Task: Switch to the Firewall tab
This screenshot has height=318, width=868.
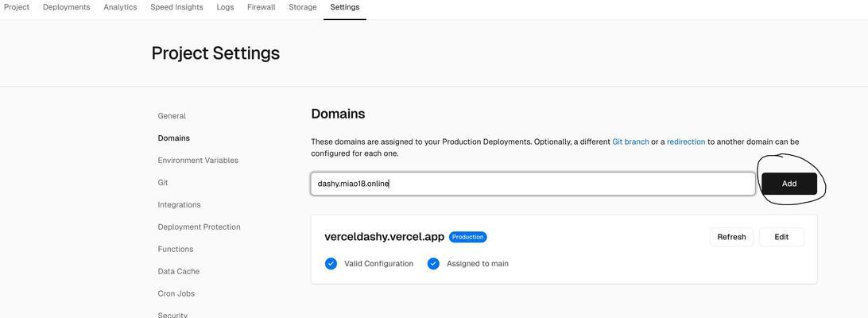Action: tap(262, 7)
